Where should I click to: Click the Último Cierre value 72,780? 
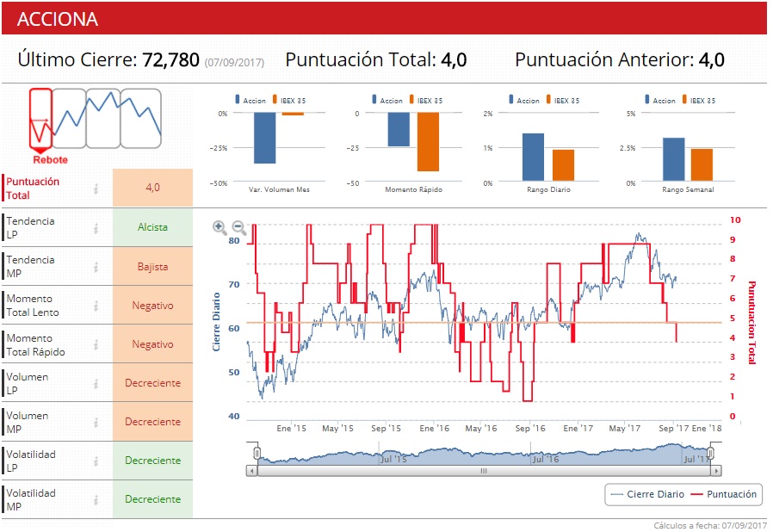tap(170, 60)
